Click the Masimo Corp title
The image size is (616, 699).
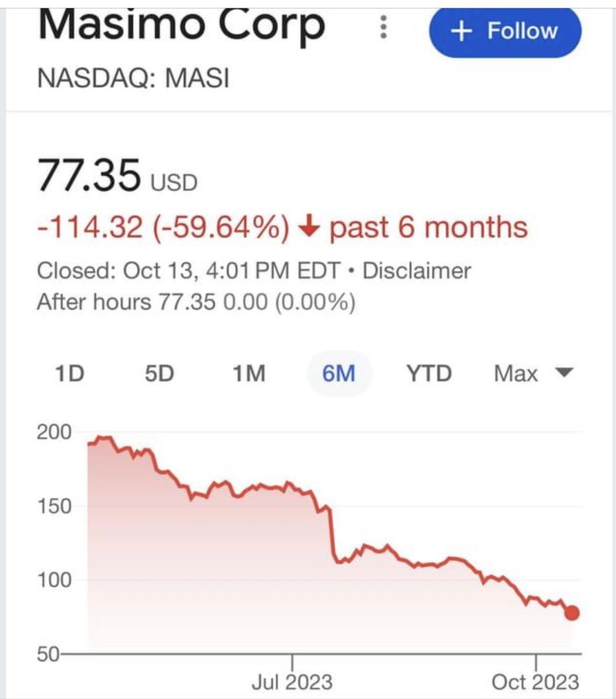point(181,25)
